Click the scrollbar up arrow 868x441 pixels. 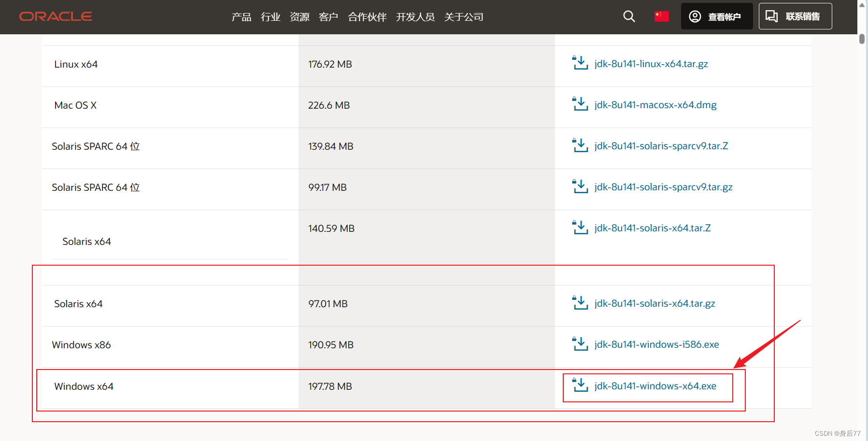(x=862, y=5)
